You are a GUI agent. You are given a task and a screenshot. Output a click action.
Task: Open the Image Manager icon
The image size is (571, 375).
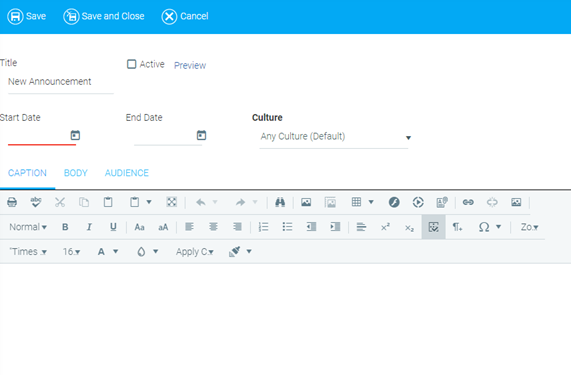tap(306, 202)
